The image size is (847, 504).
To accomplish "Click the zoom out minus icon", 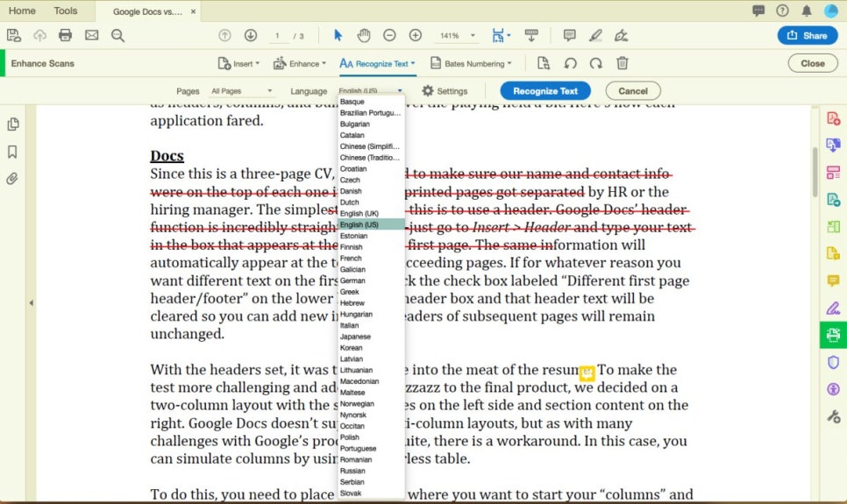I will [x=389, y=36].
